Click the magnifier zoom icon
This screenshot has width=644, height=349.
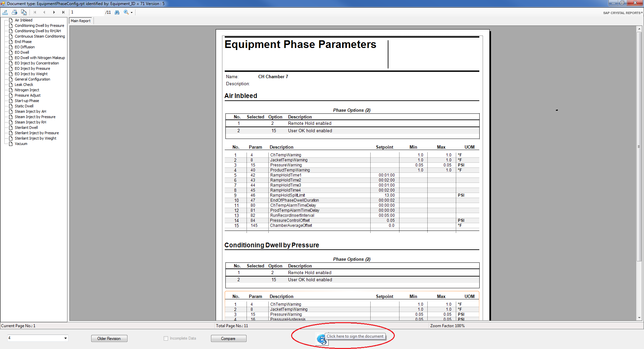coord(126,12)
